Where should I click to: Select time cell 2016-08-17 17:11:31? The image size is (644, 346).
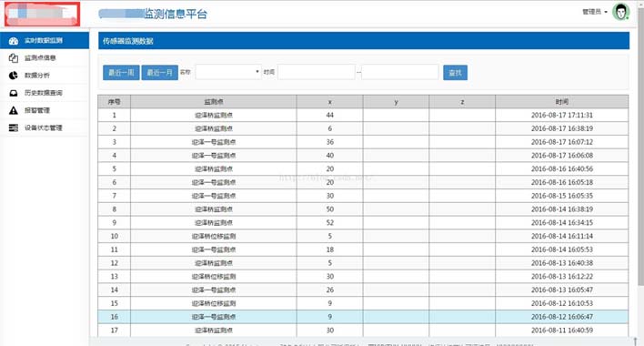562,115
